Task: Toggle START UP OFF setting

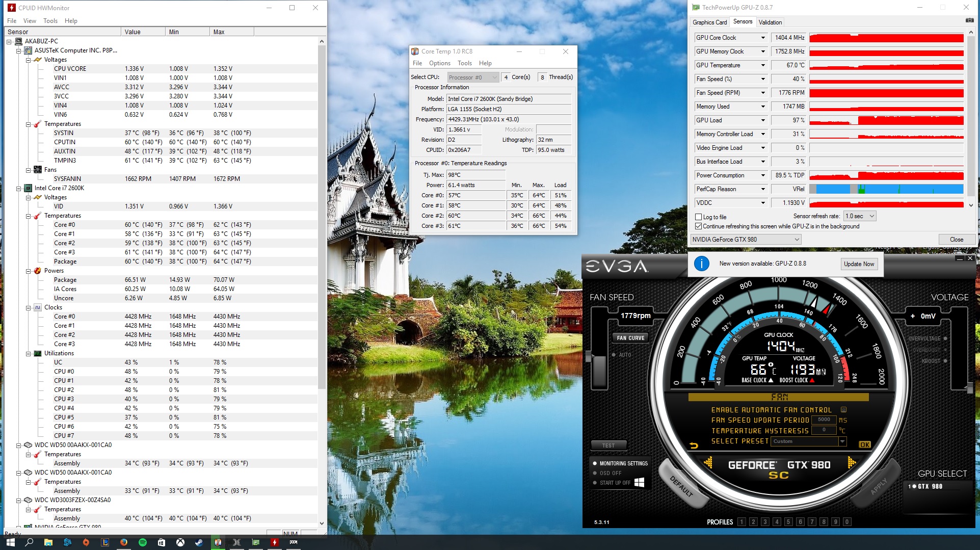Action: (595, 483)
